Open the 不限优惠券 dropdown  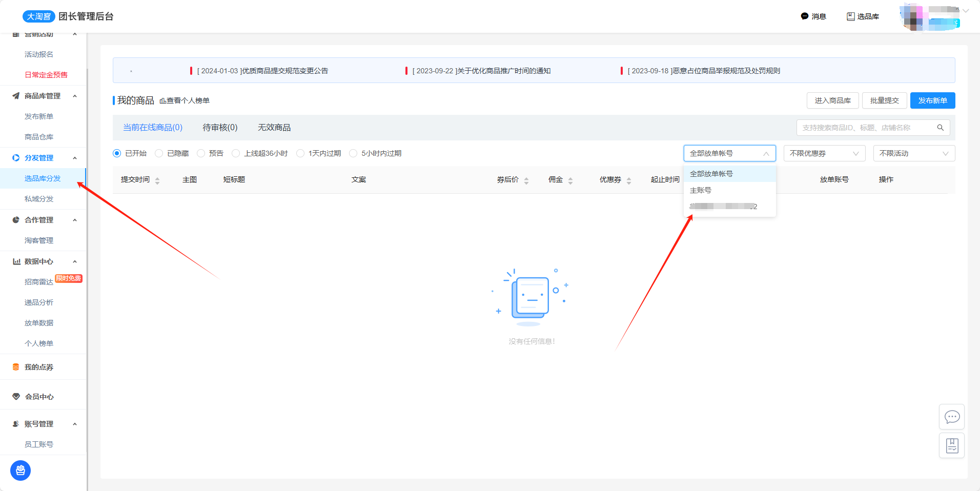point(824,153)
